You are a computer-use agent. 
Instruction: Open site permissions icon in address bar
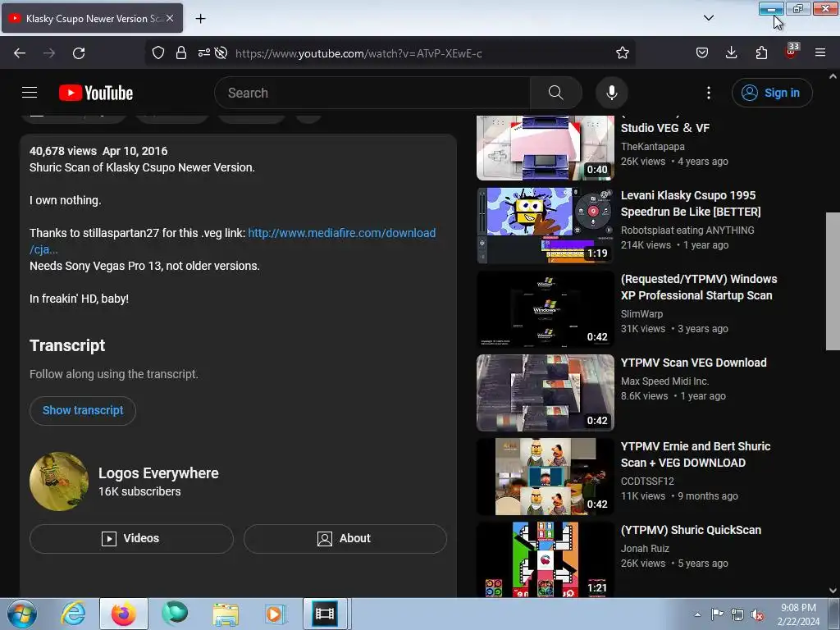(x=204, y=52)
